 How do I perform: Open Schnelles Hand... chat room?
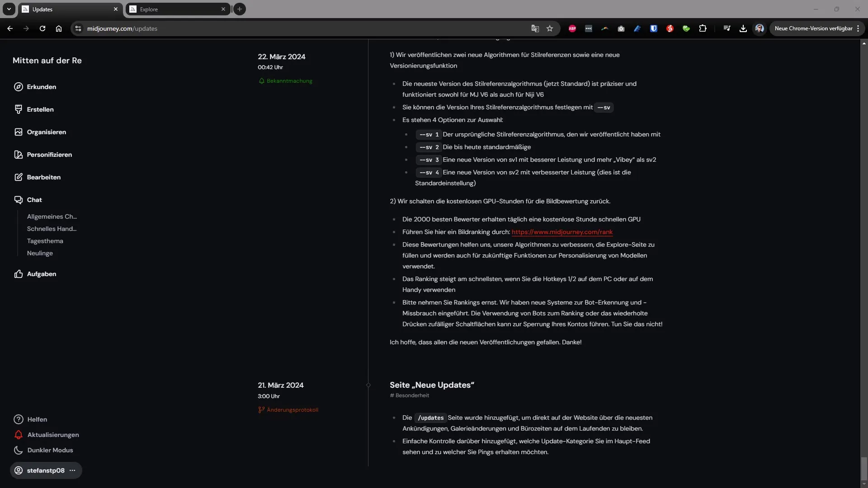click(x=52, y=229)
